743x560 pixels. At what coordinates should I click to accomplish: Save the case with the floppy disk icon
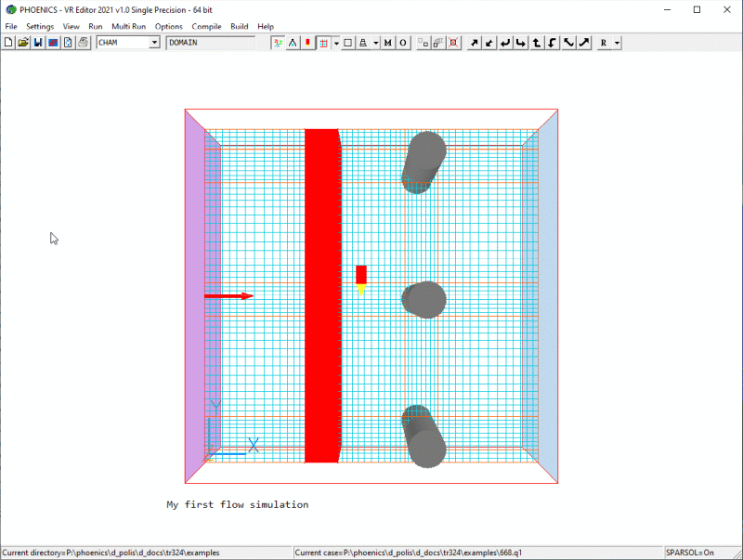[x=38, y=43]
